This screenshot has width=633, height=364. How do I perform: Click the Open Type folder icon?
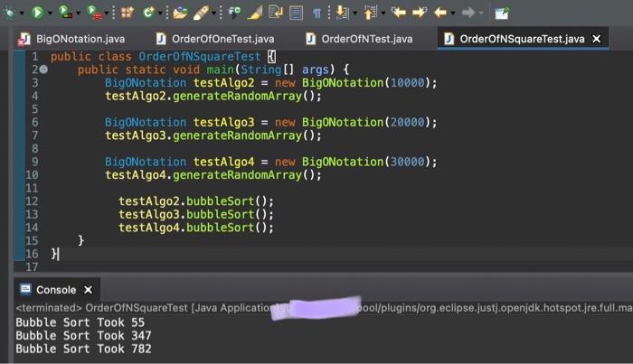(180, 13)
